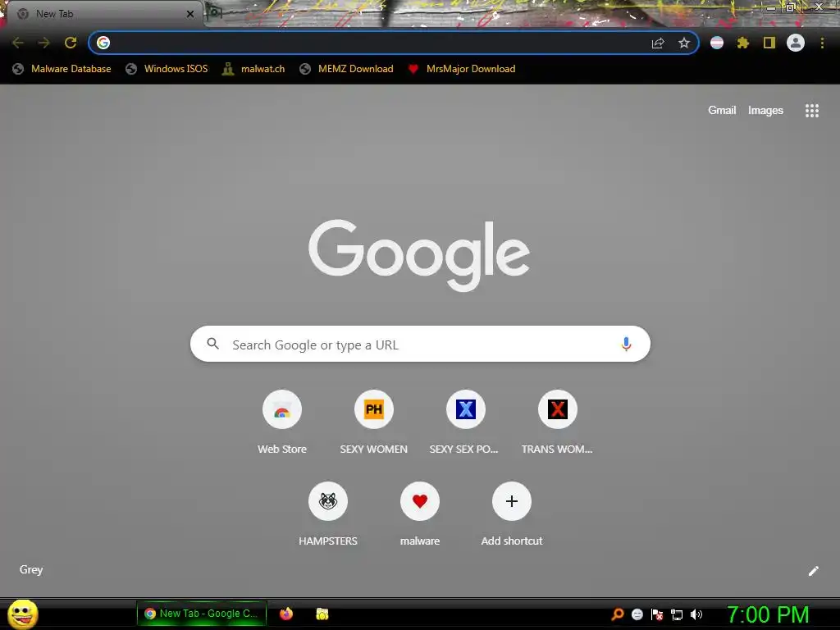This screenshot has width=840, height=630.
Task: Open the MEMZ Download bookmark
Action: (347, 69)
